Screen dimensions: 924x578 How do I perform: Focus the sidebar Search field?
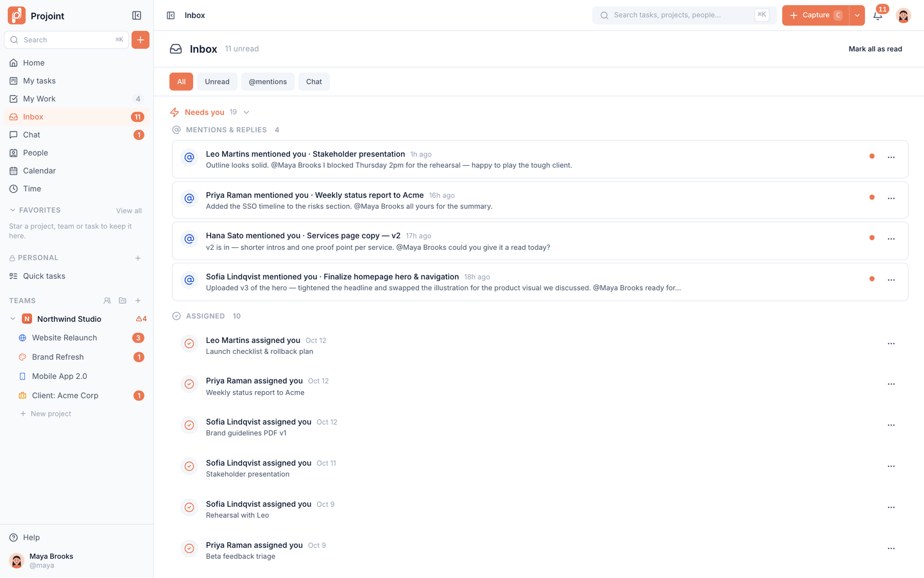(x=67, y=40)
